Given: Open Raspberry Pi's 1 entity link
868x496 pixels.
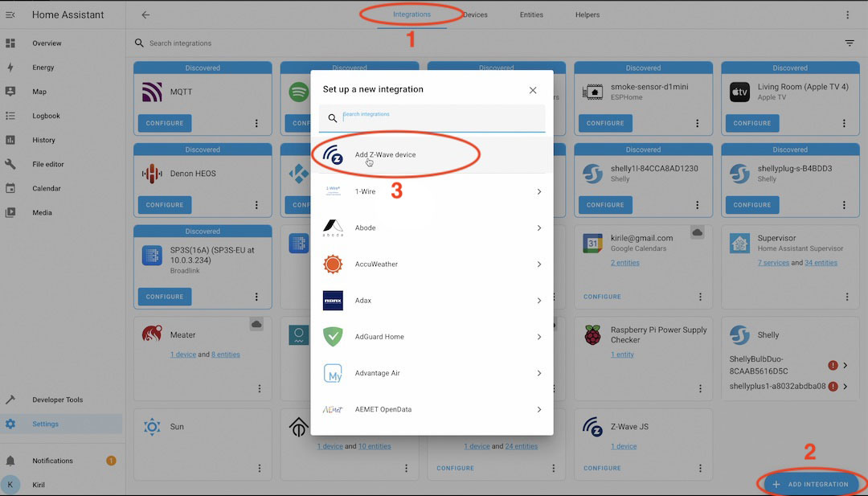Looking at the screenshot, I should [x=622, y=355].
